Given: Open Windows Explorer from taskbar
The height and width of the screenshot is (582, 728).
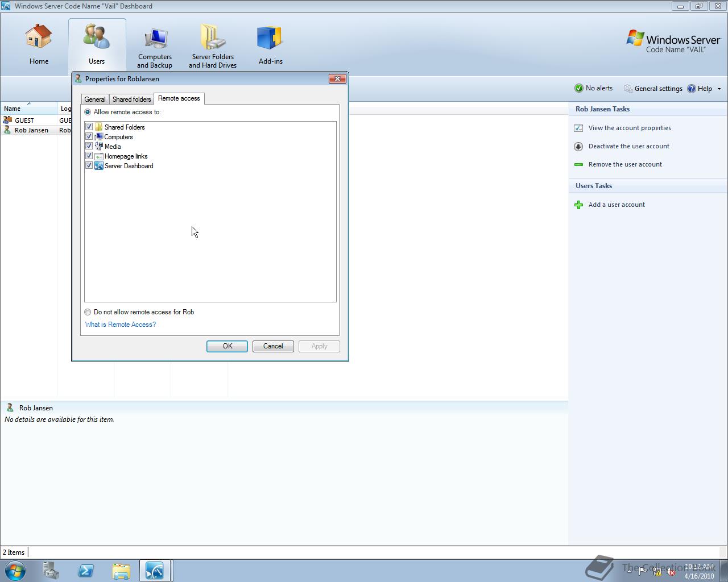Looking at the screenshot, I should 121,570.
